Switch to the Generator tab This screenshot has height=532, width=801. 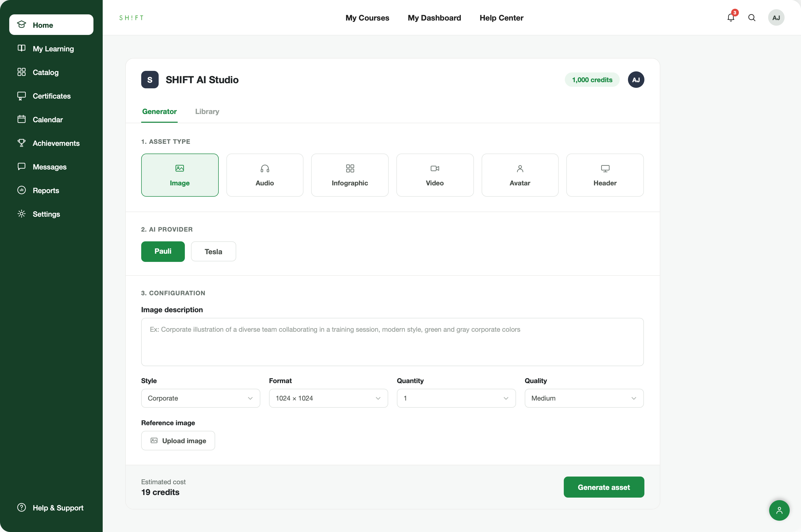(159, 111)
